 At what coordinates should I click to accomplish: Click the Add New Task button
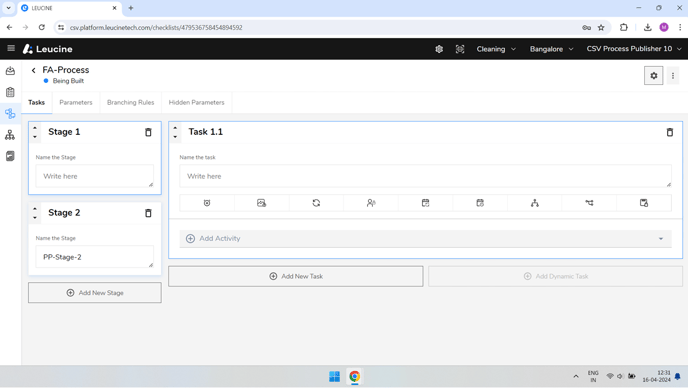[296, 276]
